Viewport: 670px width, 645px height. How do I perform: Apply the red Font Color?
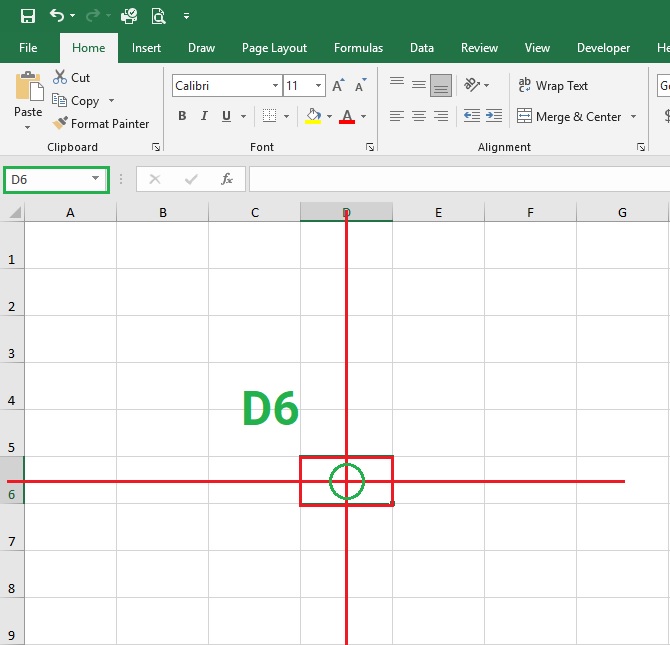click(347, 116)
